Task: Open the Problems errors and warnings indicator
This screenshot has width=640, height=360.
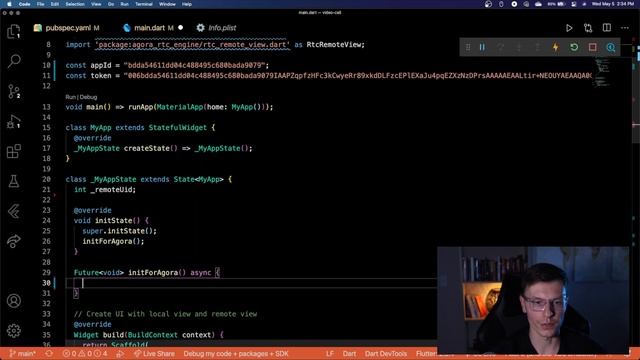Action: pos(85,353)
